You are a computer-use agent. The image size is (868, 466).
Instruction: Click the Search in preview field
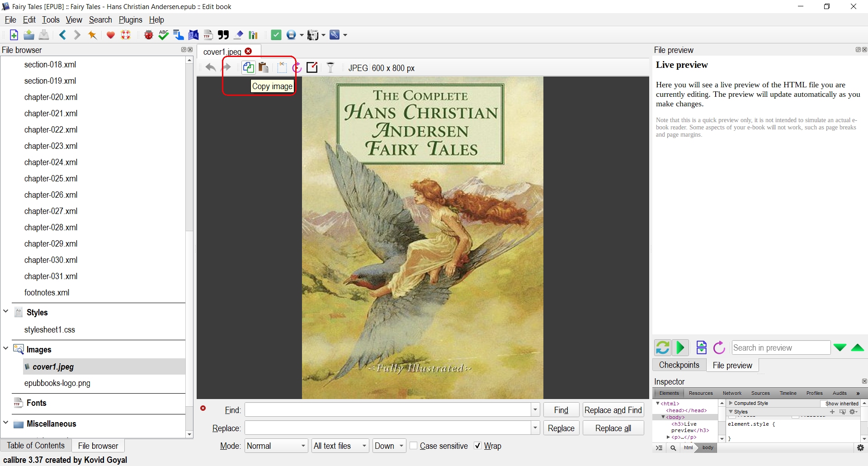pos(780,347)
